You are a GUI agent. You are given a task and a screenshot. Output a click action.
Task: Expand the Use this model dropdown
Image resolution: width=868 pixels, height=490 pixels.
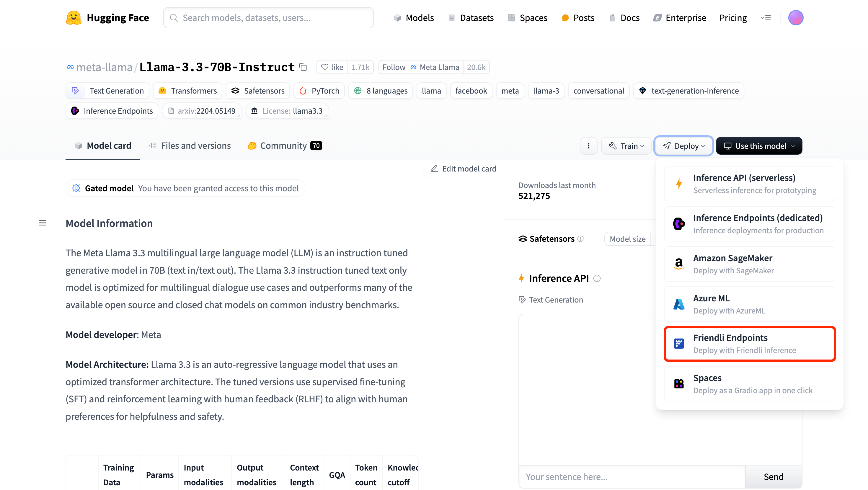[x=759, y=146]
